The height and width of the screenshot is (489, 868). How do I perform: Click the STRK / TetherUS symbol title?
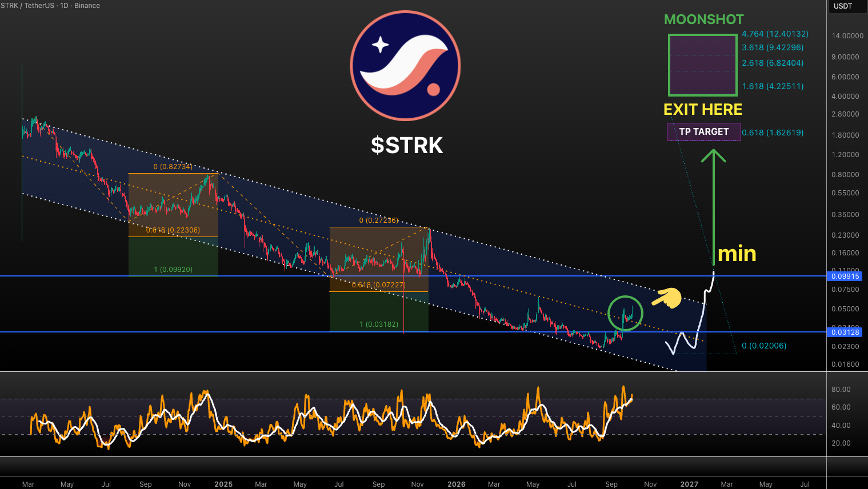[50, 6]
